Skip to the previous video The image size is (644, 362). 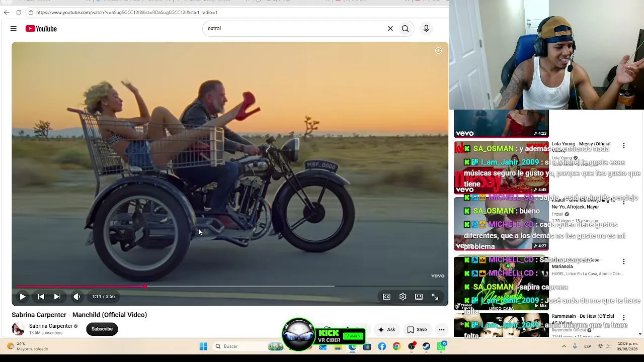(x=41, y=297)
